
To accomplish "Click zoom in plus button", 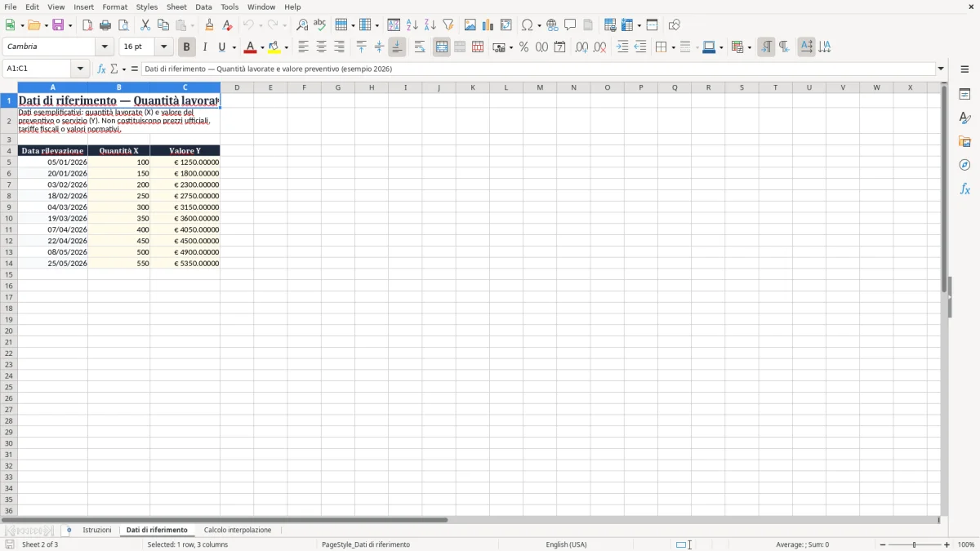I will tap(947, 544).
